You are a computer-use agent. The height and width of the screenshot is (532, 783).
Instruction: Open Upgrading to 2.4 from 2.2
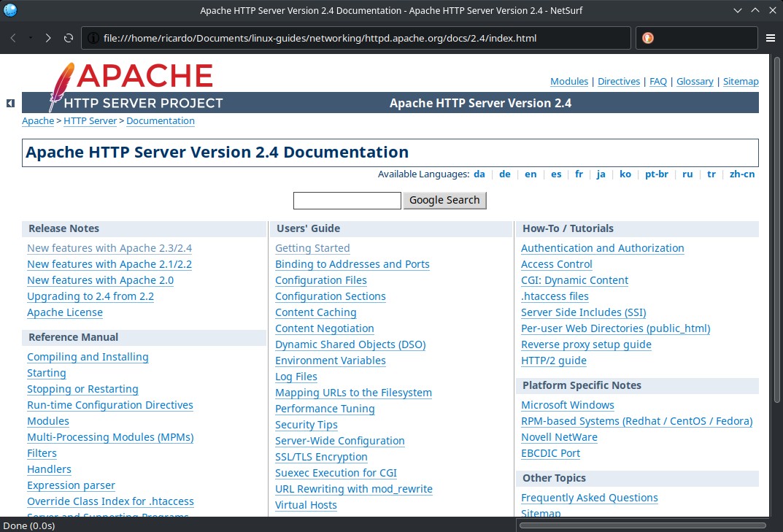click(x=90, y=296)
